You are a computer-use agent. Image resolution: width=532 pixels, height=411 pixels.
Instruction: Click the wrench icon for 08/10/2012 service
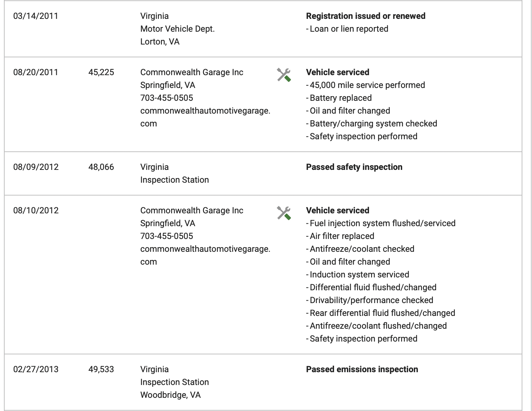click(284, 213)
